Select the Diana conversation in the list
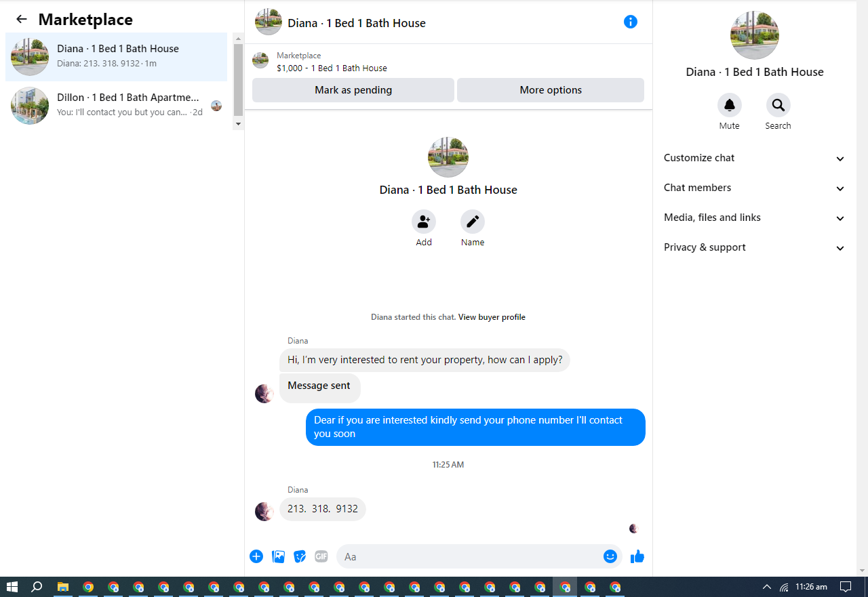868x597 pixels. tap(117, 57)
